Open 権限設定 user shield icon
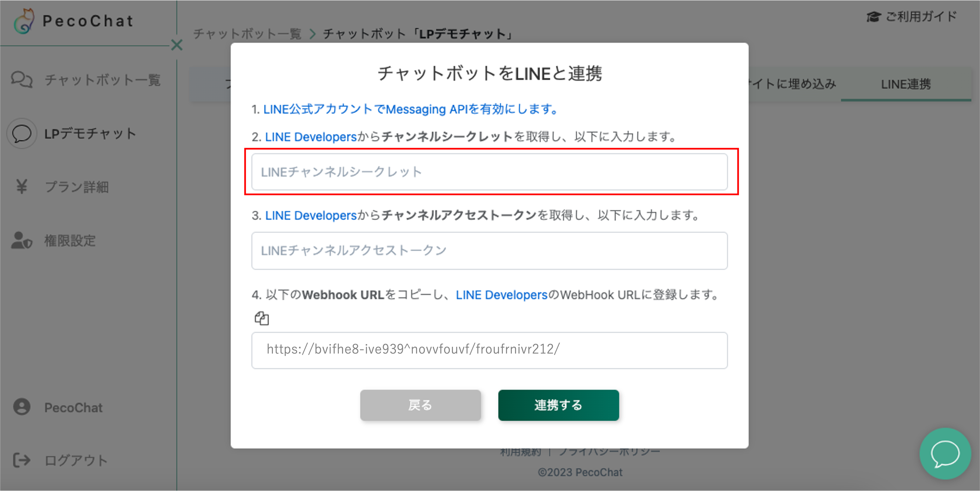 (x=21, y=240)
